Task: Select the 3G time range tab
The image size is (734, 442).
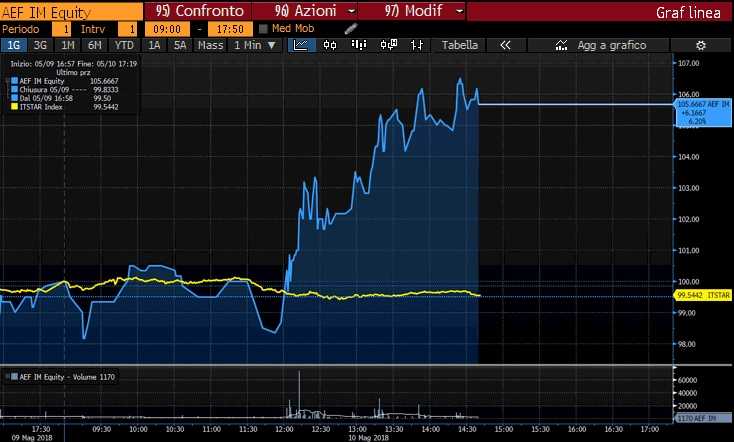Action: tap(40, 45)
